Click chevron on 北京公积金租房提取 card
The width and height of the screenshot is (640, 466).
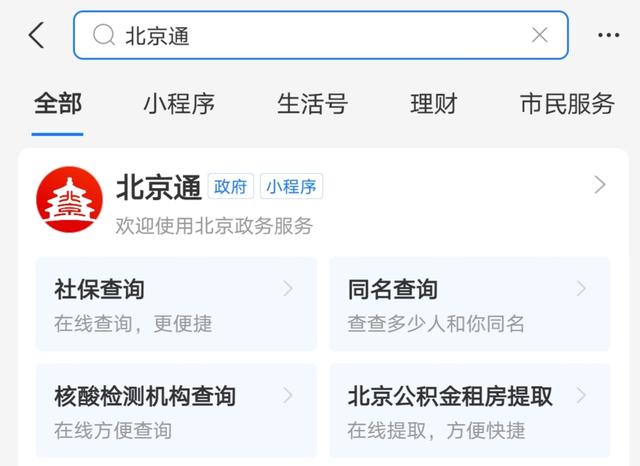click(581, 395)
